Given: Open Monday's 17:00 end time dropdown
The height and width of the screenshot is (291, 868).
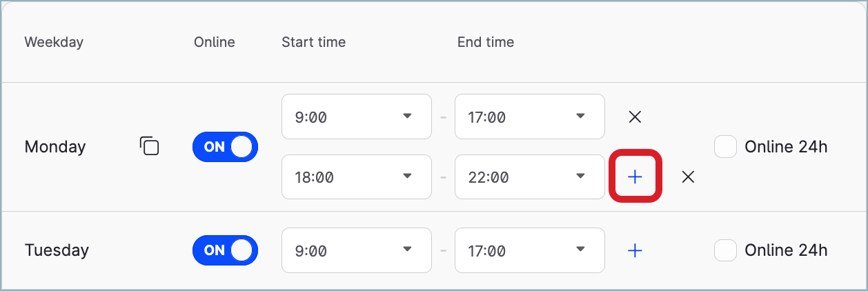Looking at the screenshot, I should click(529, 117).
